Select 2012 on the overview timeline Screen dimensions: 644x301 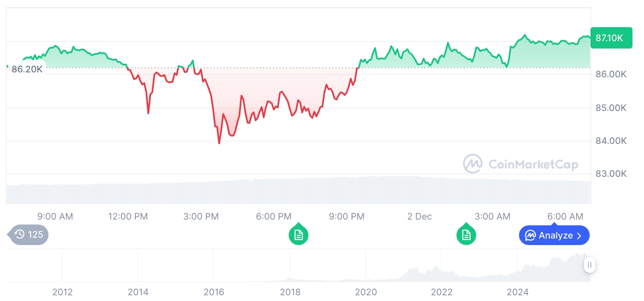[63, 292]
